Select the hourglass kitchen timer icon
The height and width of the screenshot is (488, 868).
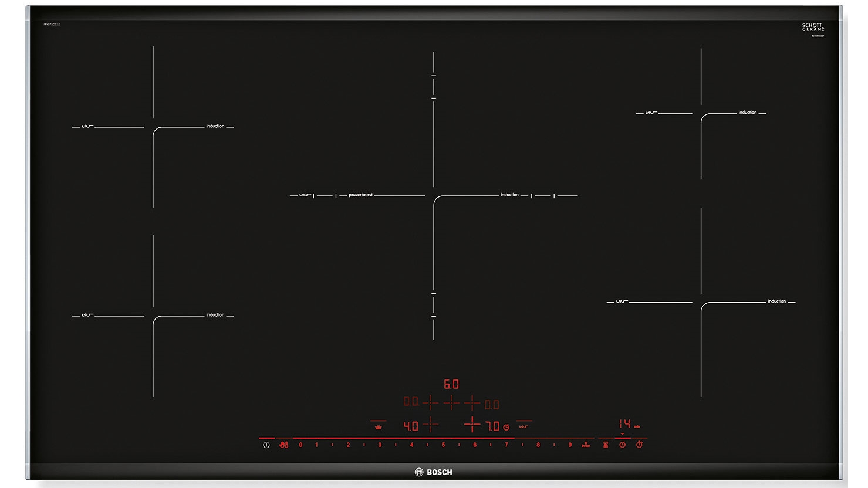point(606,445)
